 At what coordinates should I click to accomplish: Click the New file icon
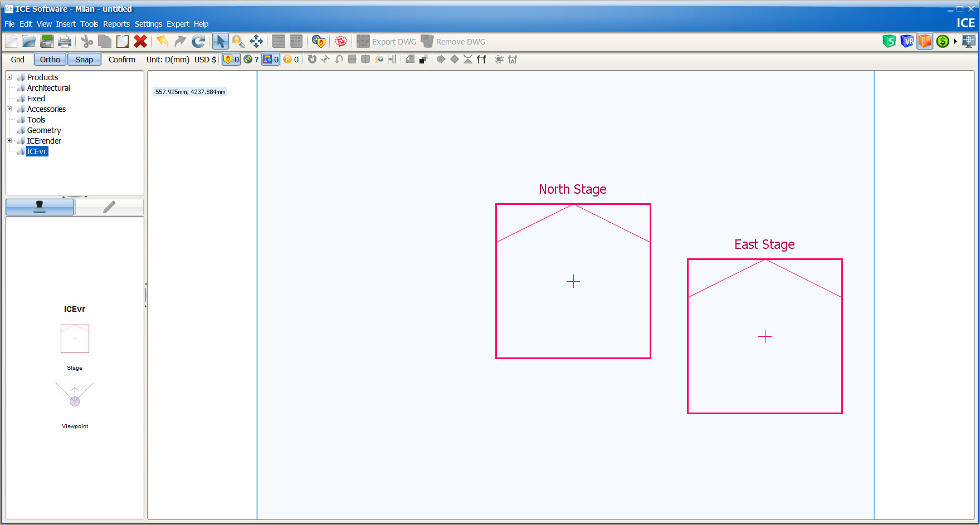[12, 41]
